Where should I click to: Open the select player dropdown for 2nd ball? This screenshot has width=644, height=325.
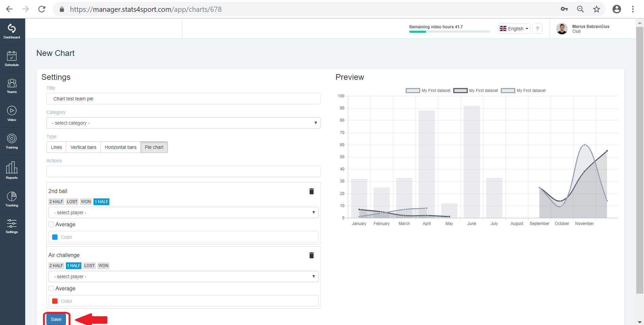pyautogui.click(x=183, y=213)
